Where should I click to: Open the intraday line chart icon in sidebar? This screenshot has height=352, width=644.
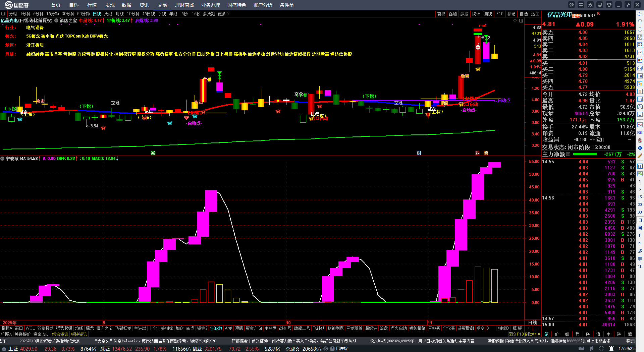(x=640, y=53)
